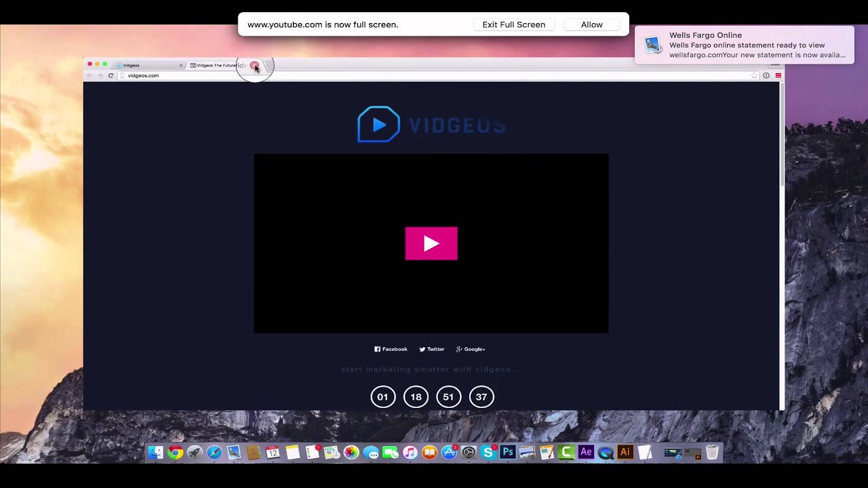Open the Facebook link
Viewport: 868px width, 488px height.
(x=391, y=349)
